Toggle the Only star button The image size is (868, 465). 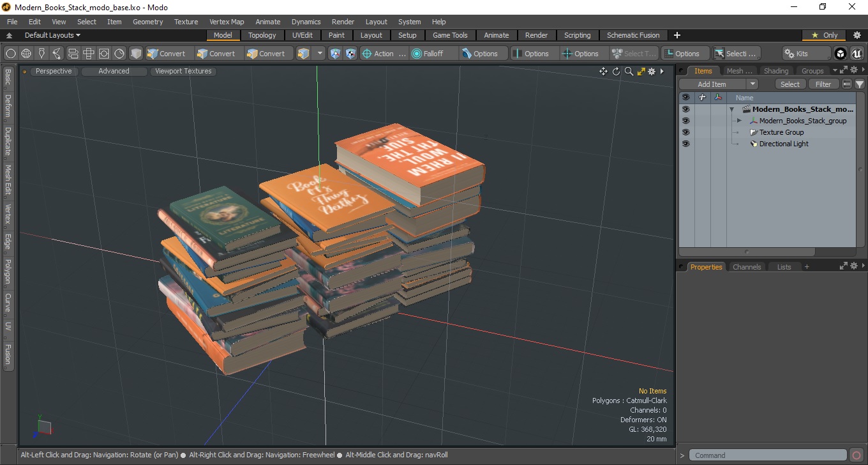[824, 35]
